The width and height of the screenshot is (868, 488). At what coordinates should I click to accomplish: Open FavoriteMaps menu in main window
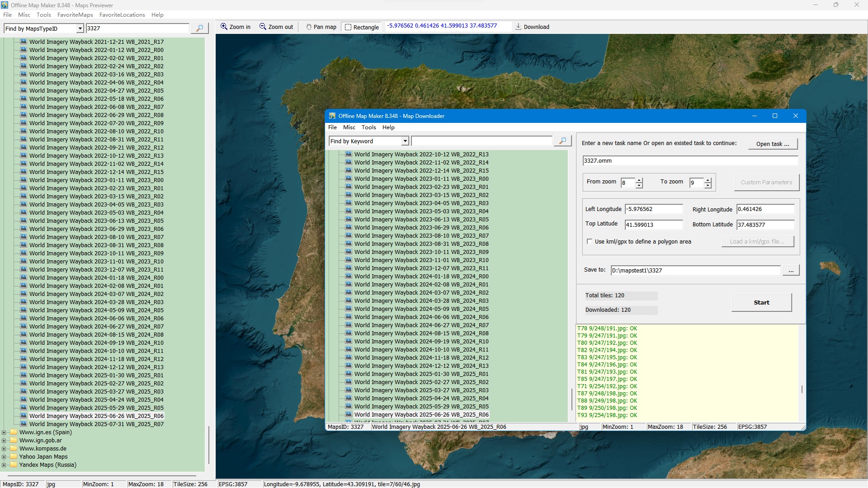(x=75, y=15)
